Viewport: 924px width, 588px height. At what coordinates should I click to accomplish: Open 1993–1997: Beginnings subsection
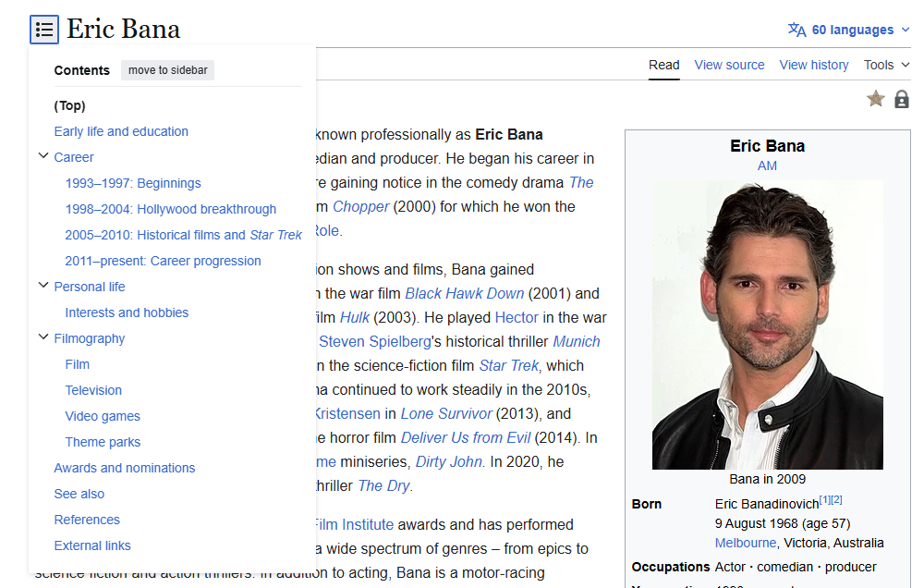tap(132, 183)
